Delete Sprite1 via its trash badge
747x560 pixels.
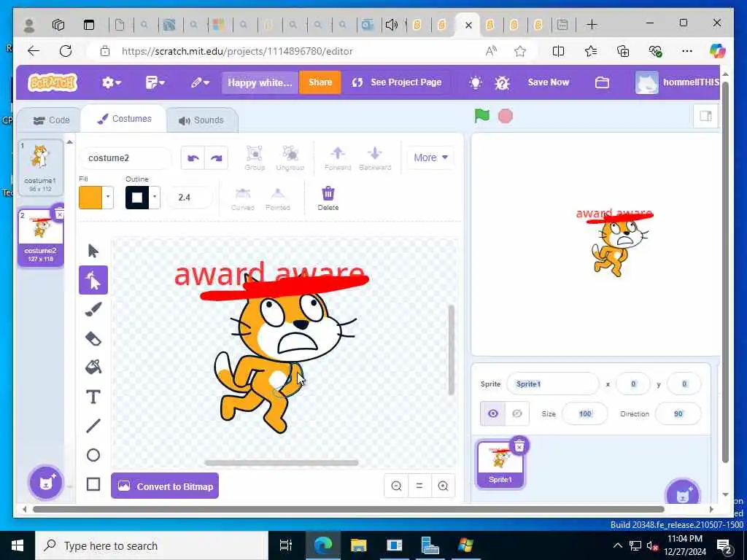pos(519,446)
